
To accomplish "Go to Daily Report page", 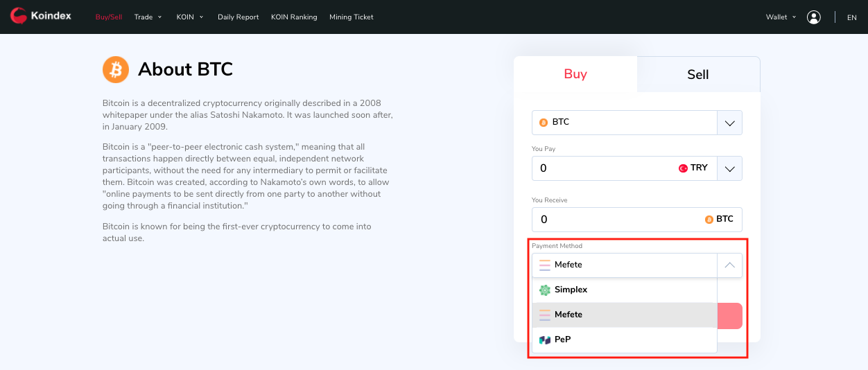I will [238, 17].
